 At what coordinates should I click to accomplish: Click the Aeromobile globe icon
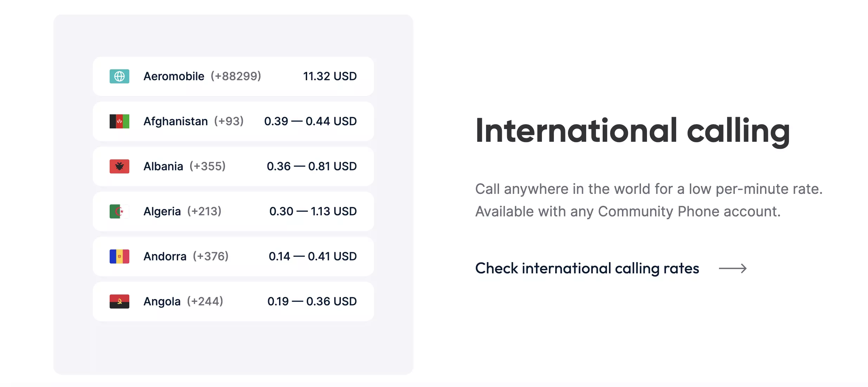119,76
